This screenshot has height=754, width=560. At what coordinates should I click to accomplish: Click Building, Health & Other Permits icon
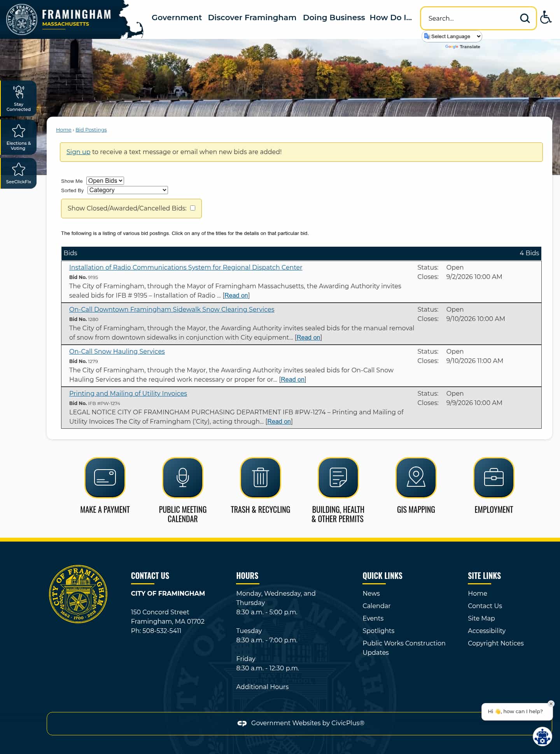(338, 477)
